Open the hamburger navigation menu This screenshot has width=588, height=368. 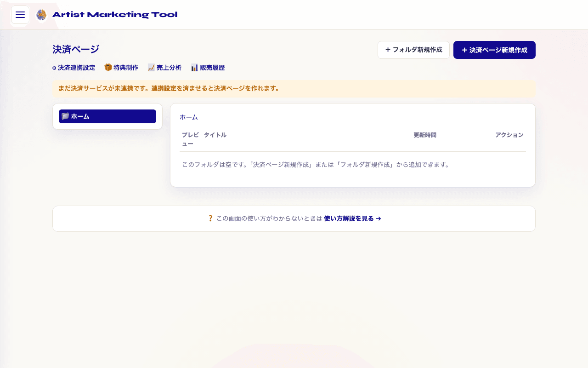coord(20,15)
